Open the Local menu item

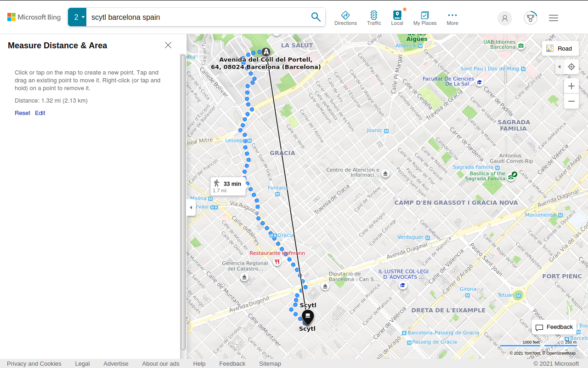point(397,18)
